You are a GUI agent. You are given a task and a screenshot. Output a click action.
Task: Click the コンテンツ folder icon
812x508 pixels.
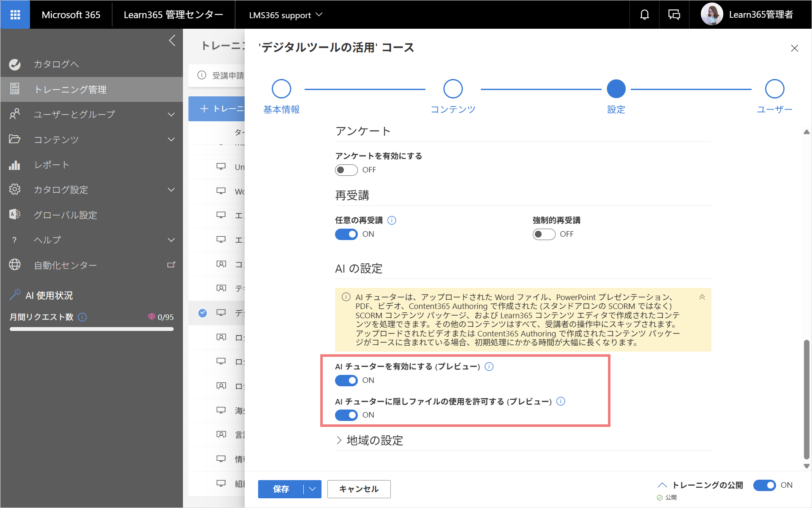(15, 139)
